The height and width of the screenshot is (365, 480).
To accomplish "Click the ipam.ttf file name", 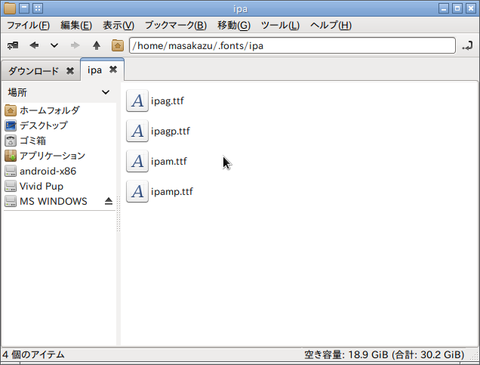I will coord(169,161).
